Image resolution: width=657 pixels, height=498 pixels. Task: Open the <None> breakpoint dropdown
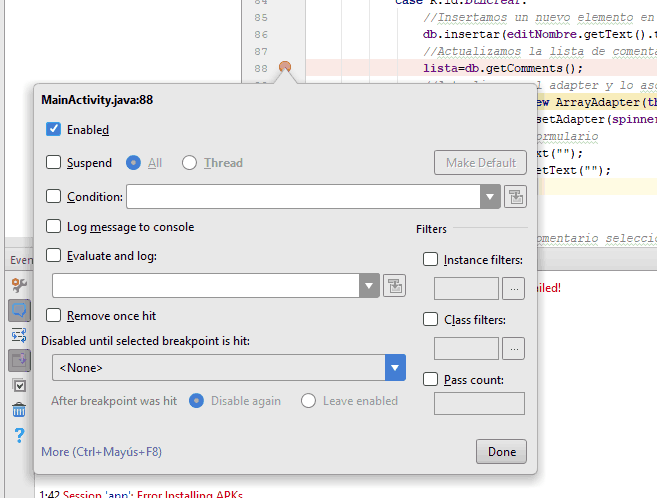pos(229,368)
